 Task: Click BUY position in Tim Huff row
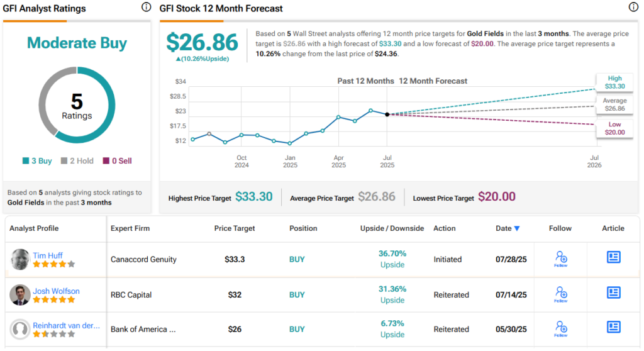pyautogui.click(x=297, y=259)
